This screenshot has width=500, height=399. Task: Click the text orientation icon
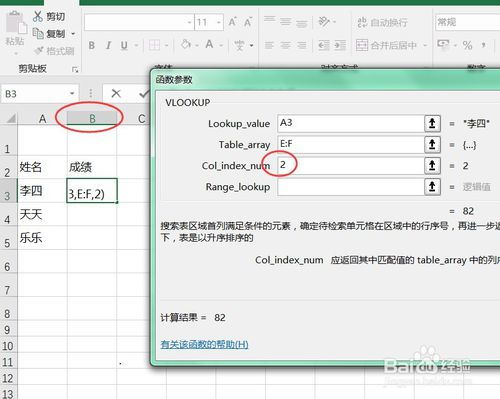[x=323, y=22]
